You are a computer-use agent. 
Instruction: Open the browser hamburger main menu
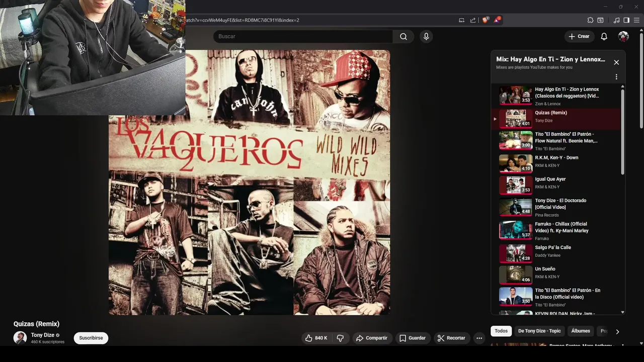tap(636, 20)
